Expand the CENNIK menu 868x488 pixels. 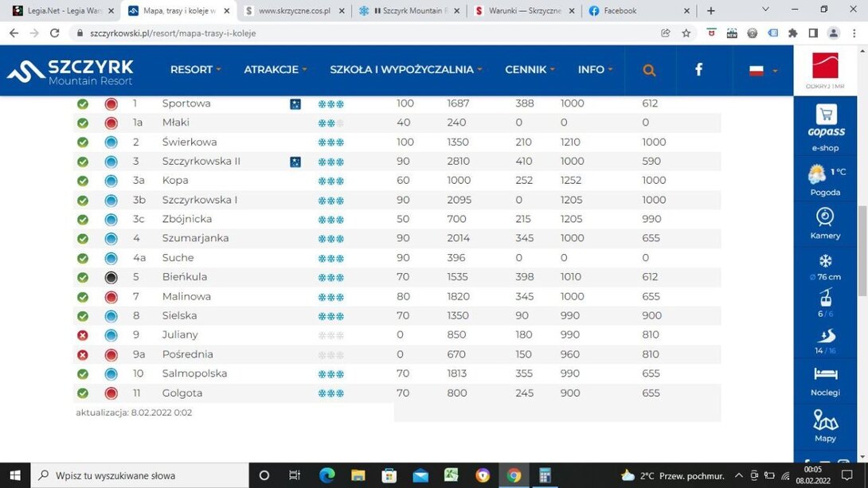(x=530, y=70)
